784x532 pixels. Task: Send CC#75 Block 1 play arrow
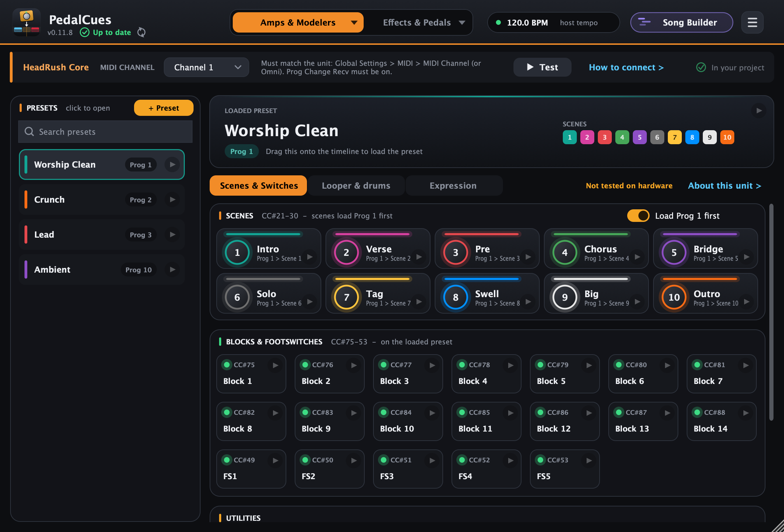tap(275, 365)
